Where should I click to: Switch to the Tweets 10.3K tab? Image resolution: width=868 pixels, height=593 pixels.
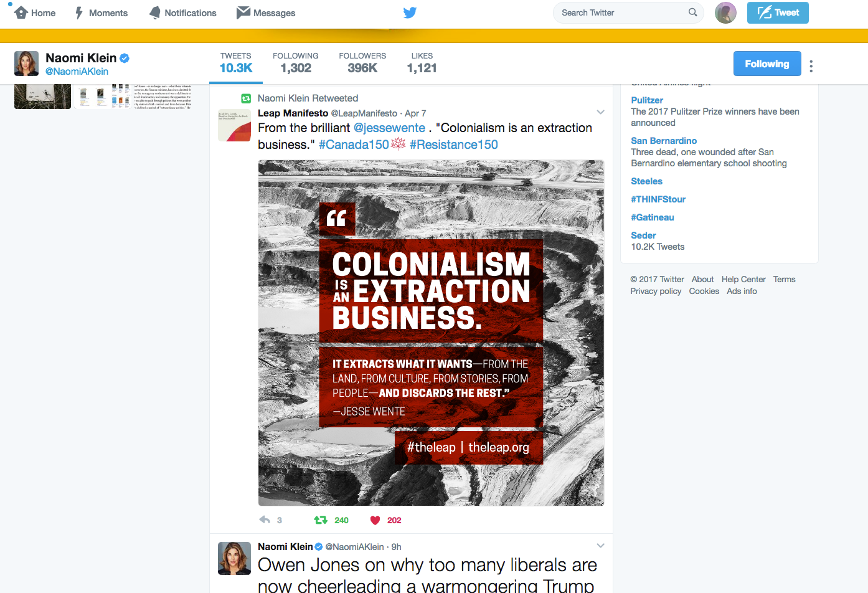pos(236,63)
